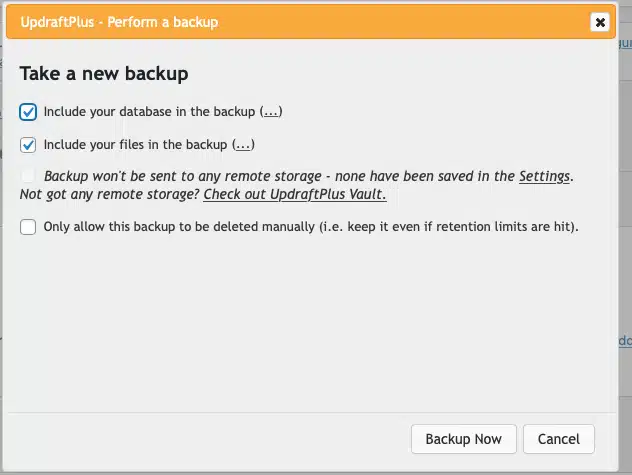This screenshot has height=475, width=632.
Task: Open Check out UpdraftPlus Vault link
Action: (x=295, y=194)
